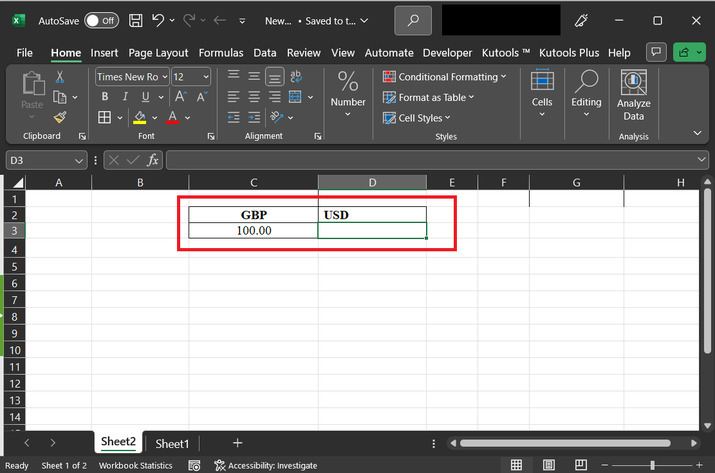Viewport: 715px width, 473px height.
Task: Toggle the Wrap Text icon
Action: tap(295, 76)
